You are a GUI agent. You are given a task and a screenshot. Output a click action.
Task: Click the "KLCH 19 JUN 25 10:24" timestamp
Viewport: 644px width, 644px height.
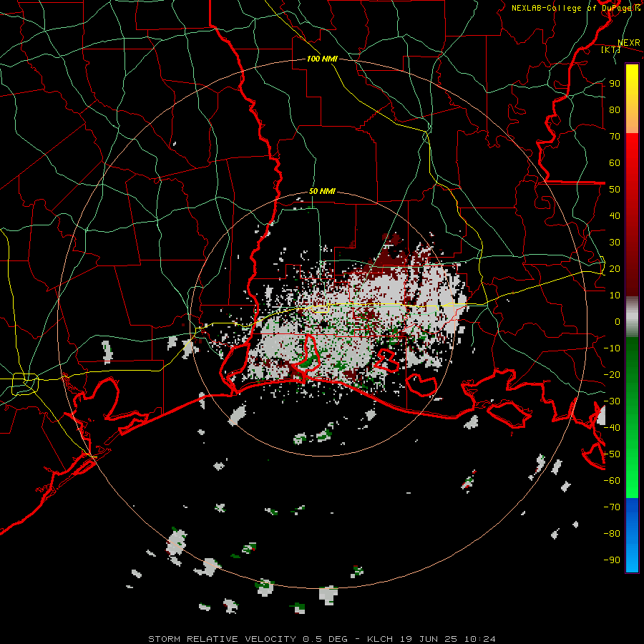[x=431, y=639]
